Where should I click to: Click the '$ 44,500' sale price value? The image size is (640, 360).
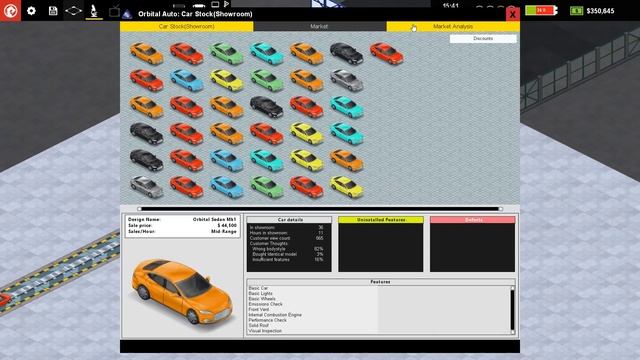(227, 225)
